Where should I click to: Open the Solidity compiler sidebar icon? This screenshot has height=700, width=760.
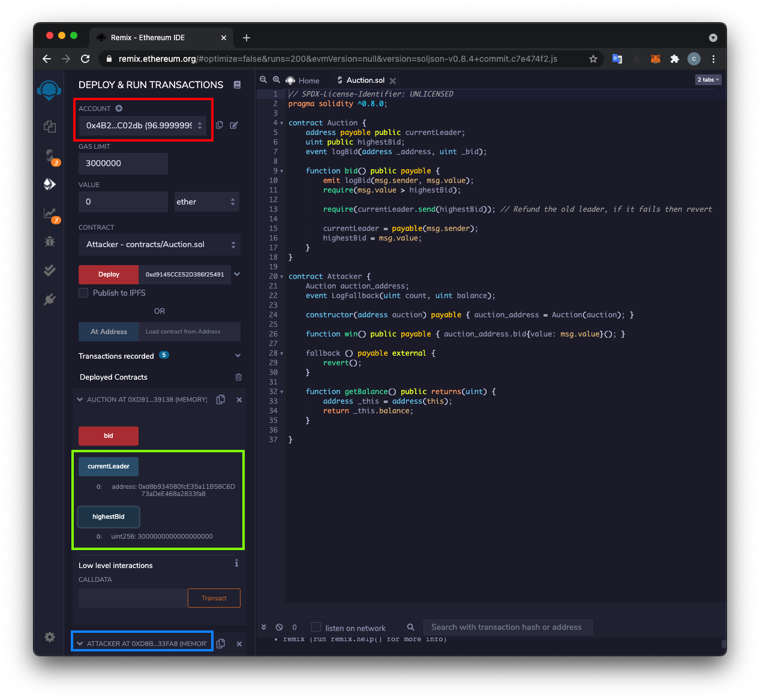click(50, 157)
